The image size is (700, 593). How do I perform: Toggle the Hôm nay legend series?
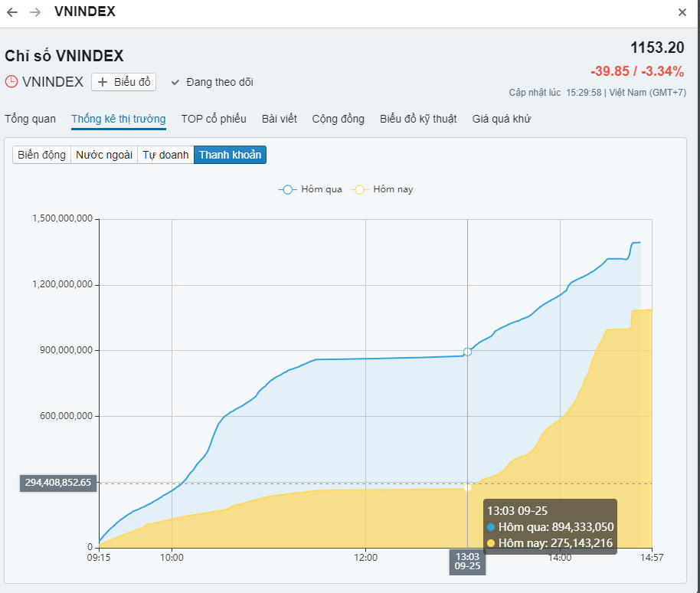382,189
